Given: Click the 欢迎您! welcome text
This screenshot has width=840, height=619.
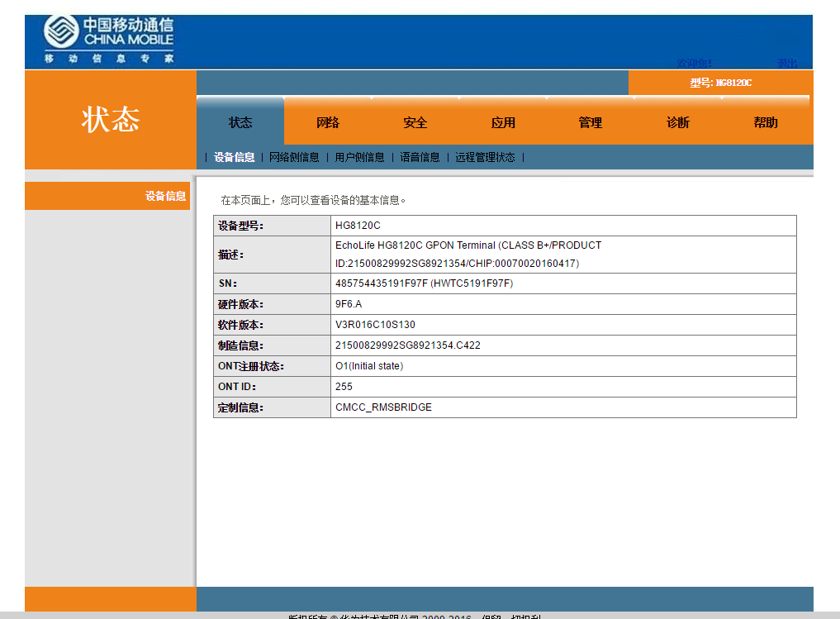Looking at the screenshot, I should tap(695, 64).
